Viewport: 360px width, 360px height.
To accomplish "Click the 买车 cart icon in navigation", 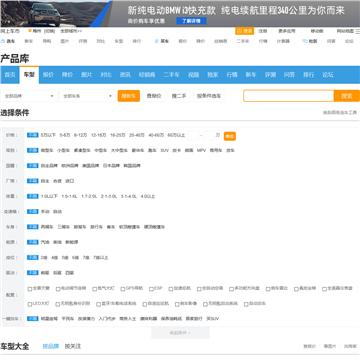I will click(157, 41).
